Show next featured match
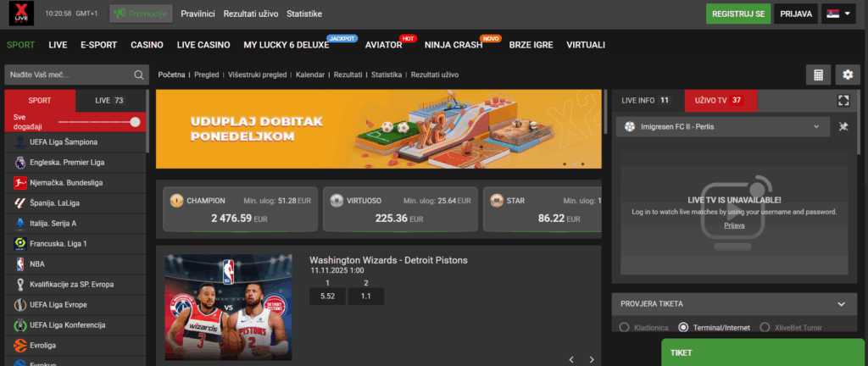 591,359
